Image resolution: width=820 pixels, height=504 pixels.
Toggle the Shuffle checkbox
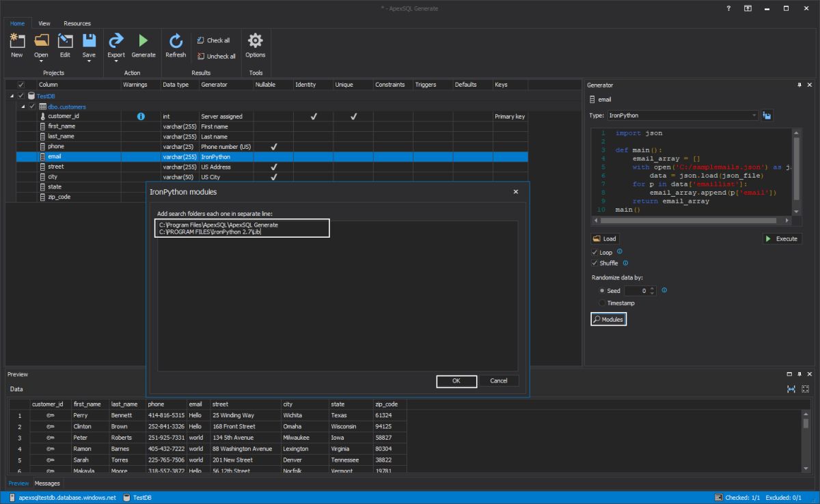point(594,263)
